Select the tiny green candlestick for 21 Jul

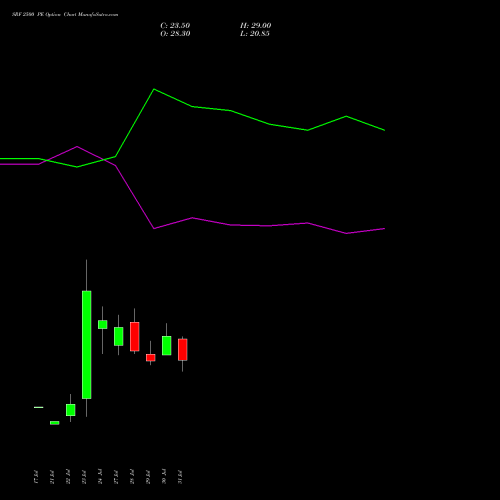click(x=55, y=423)
